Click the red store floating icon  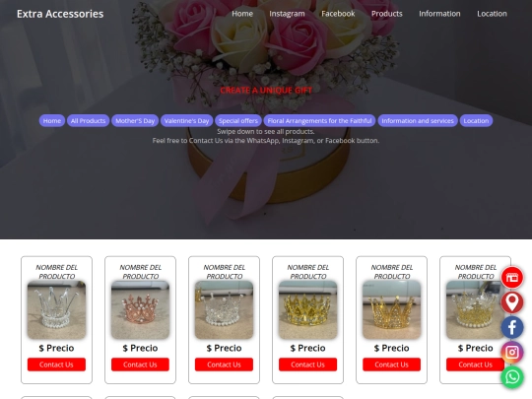512,278
